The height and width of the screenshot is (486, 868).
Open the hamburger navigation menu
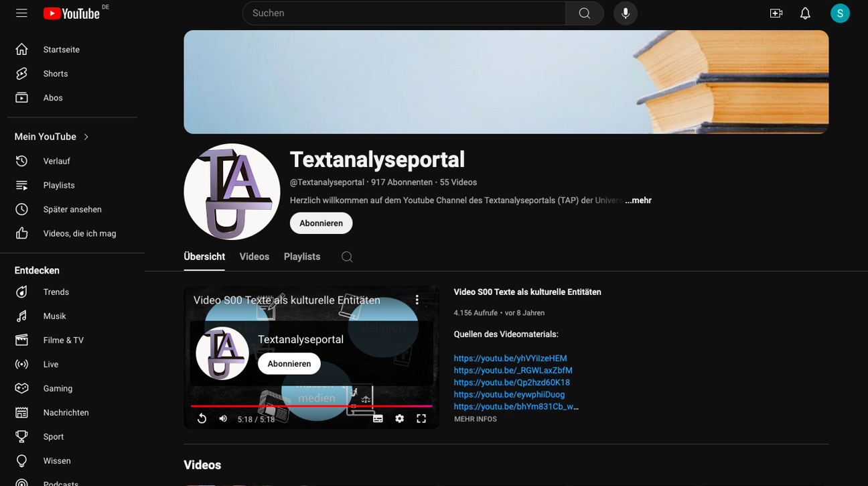(x=21, y=13)
